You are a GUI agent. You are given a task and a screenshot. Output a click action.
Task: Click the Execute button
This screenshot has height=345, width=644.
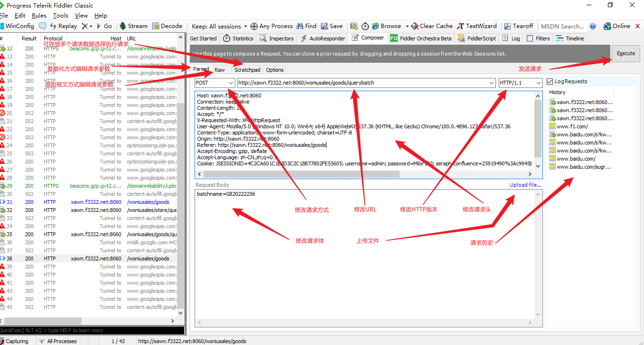[x=625, y=54]
